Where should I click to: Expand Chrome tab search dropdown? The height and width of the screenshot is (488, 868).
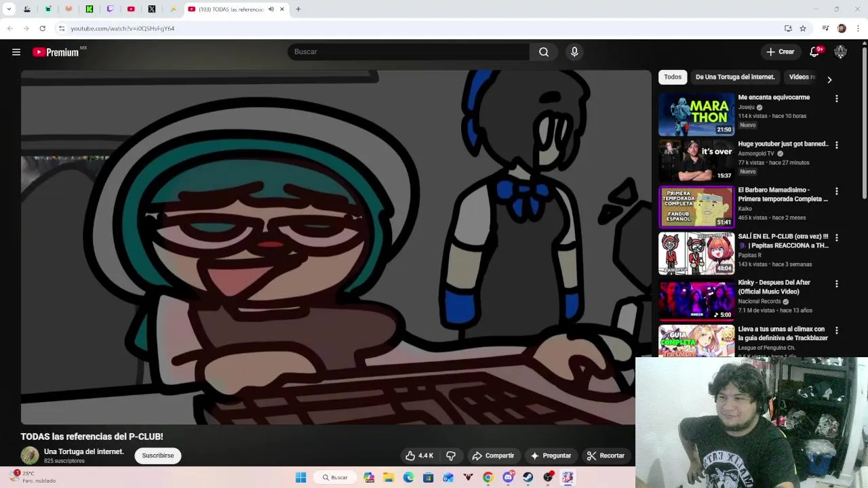pyautogui.click(x=9, y=9)
